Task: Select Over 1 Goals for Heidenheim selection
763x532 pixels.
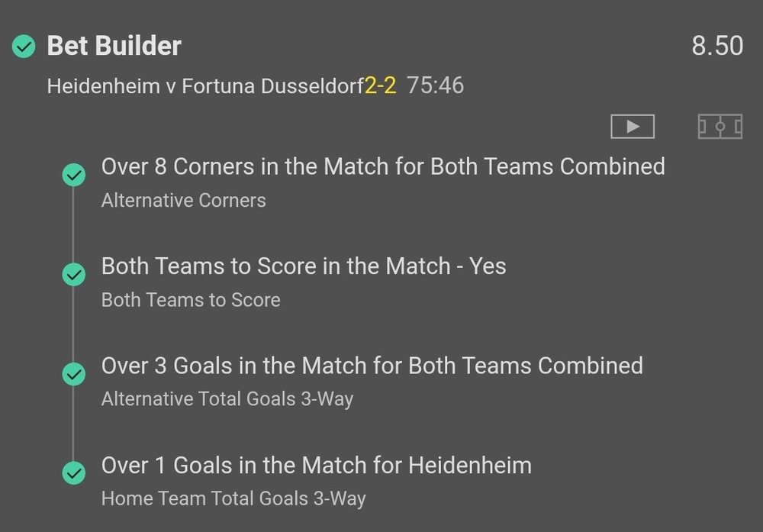Action: pyautogui.click(x=317, y=465)
